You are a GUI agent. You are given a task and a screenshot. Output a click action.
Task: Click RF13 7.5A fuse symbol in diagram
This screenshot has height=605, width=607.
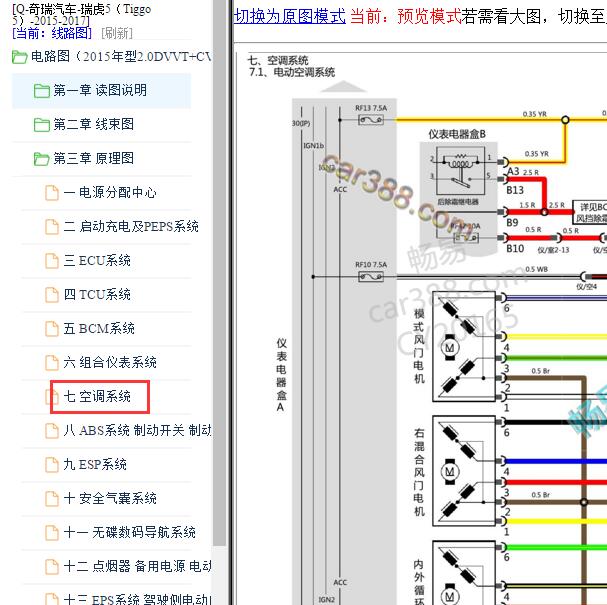(371, 120)
